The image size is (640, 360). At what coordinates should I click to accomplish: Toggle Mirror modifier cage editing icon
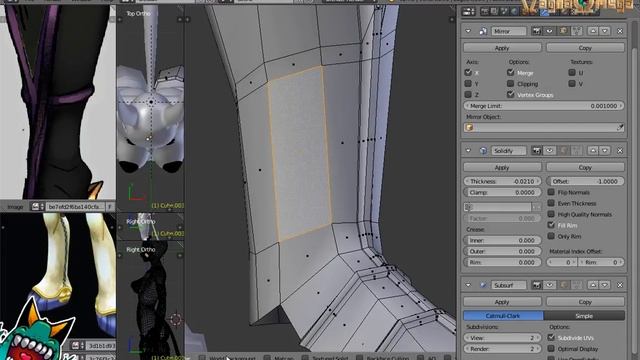pyautogui.click(x=577, y=31)
